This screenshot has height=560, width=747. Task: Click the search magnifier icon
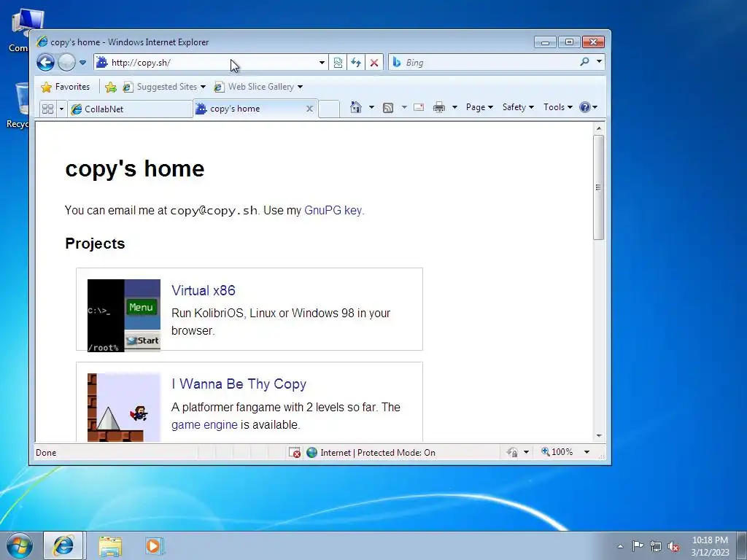(584, 61)
